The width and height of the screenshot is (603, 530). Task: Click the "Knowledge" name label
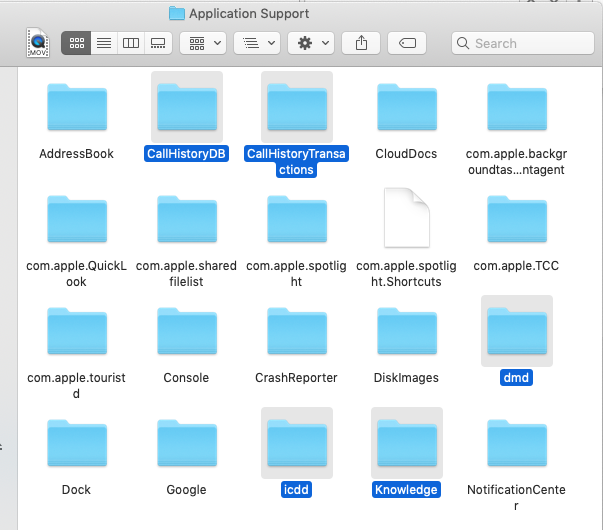click(406, 490)
